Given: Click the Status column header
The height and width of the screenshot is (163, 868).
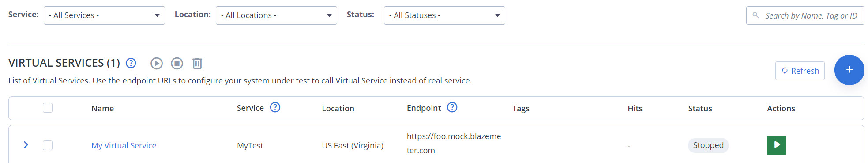Looking at the screenshot, I should coord(700,108).
